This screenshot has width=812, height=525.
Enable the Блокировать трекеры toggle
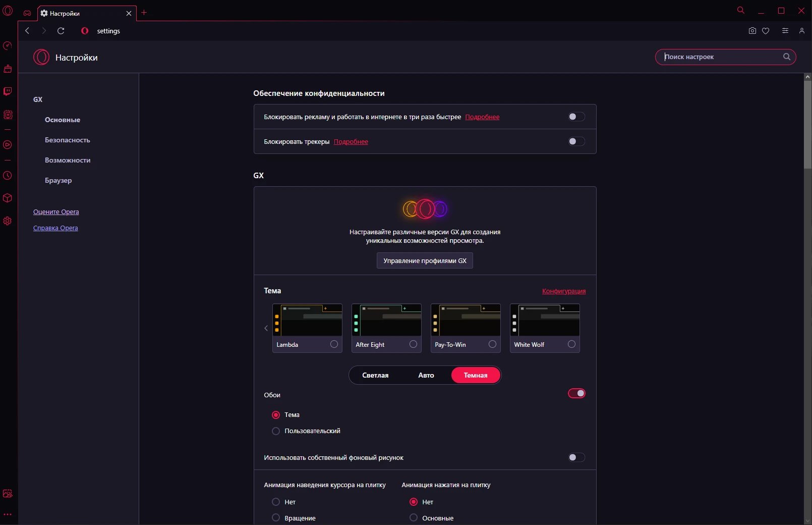(576, 141)
